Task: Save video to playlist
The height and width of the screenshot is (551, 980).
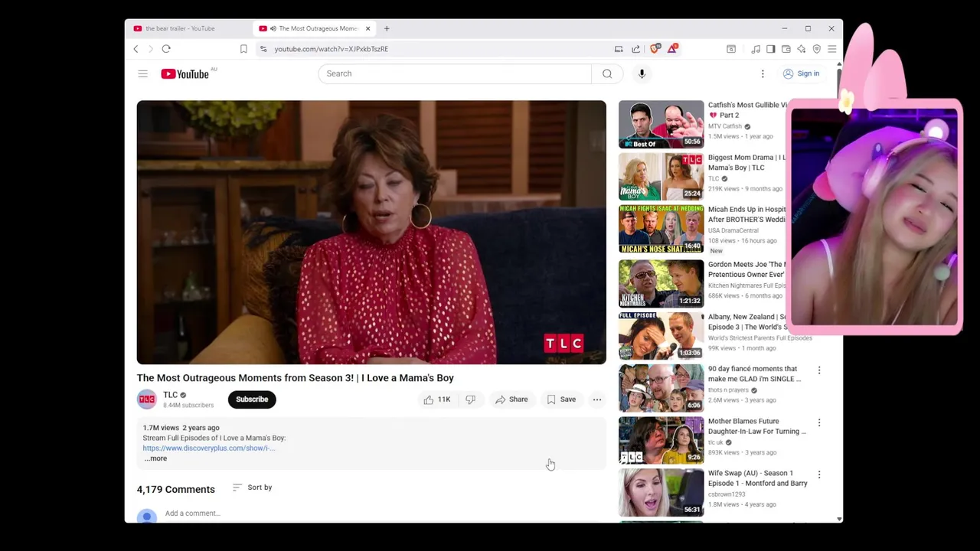Action: point(561,399)
